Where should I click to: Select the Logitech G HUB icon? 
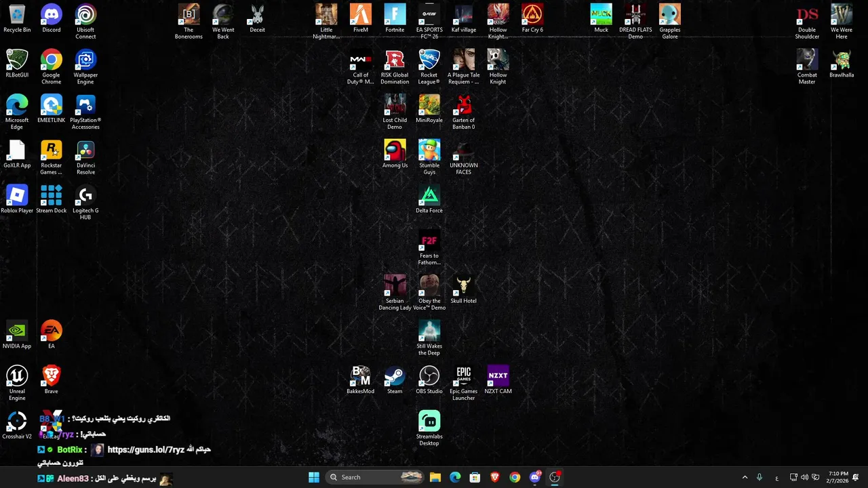85,203
